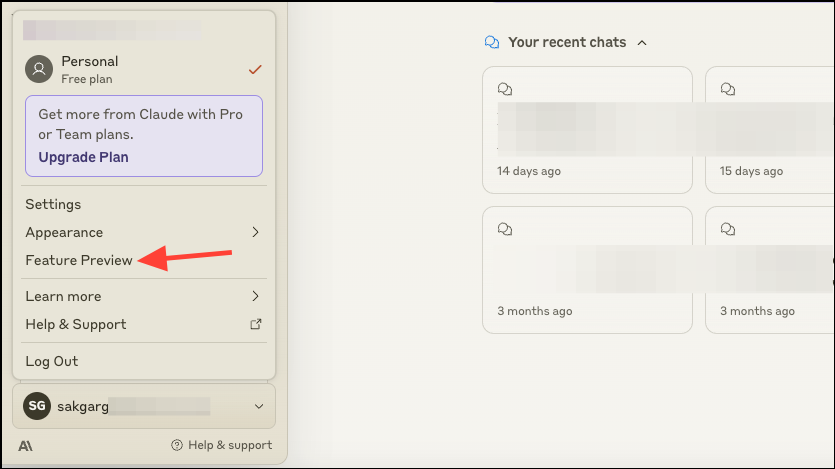Image resolution: width=835 pixels, height=469 pixels.
Task: Open the chat card from 14 days ago
Action: (587, 130)
